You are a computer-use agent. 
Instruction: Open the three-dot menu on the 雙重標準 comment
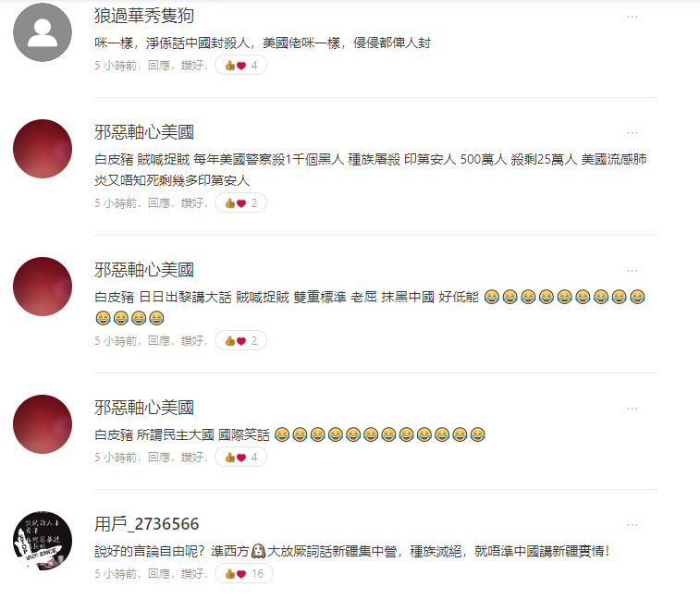[x=632, y=271]
